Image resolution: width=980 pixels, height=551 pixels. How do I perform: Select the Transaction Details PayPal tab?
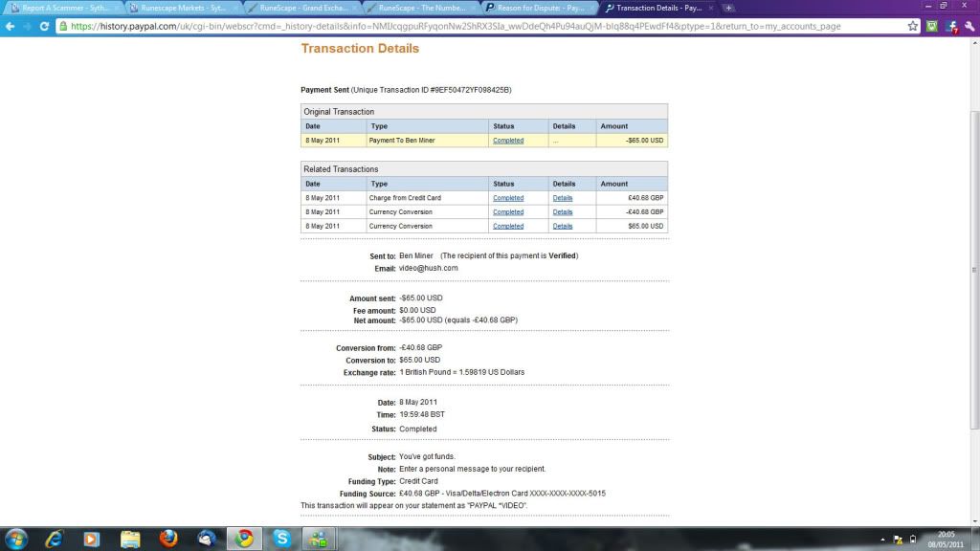[658, 8]
